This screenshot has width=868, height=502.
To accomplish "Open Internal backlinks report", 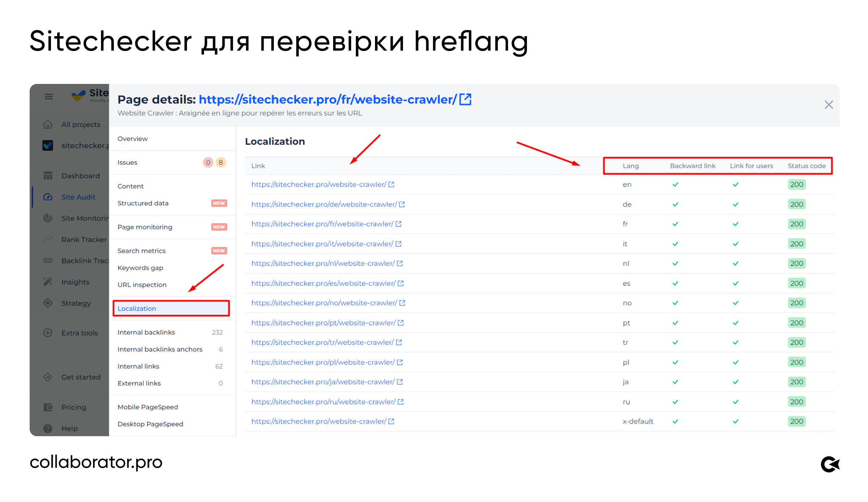I will point(146,332).
